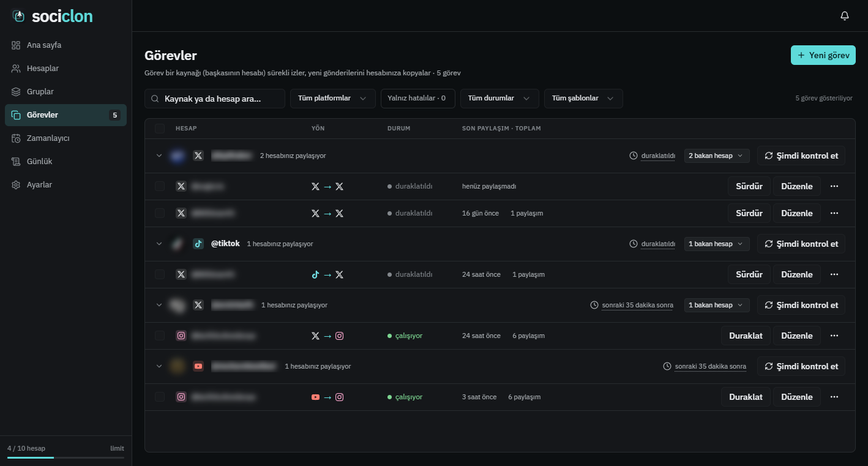Click Duraklat in the 3 saat önce row
868x466 pixels.
[746, 397]
